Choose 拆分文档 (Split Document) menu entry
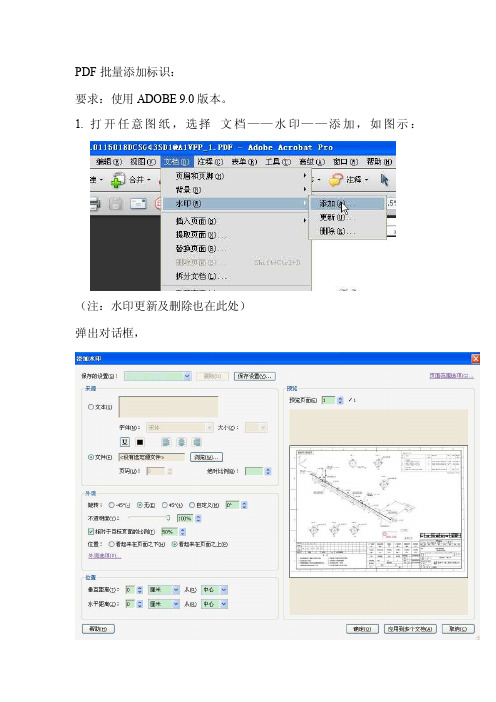 click(x=235, y=276)
